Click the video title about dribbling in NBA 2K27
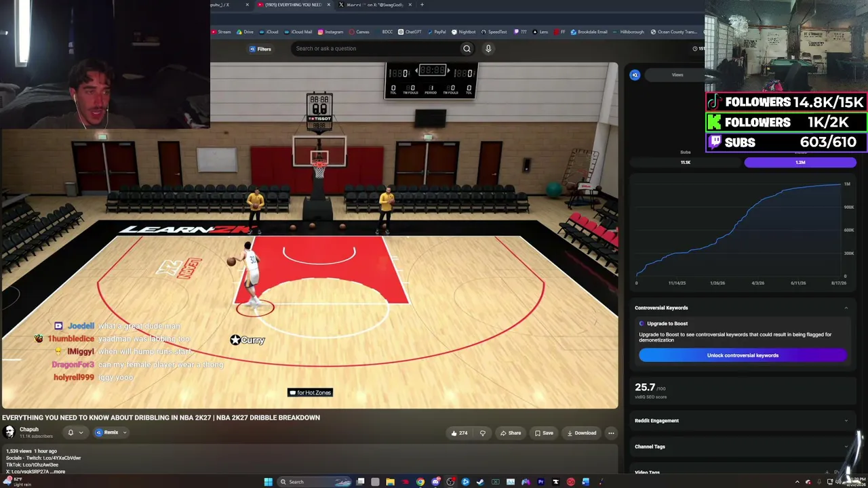The height and width of the screenshot is (488, 868). tap(161, 418)
